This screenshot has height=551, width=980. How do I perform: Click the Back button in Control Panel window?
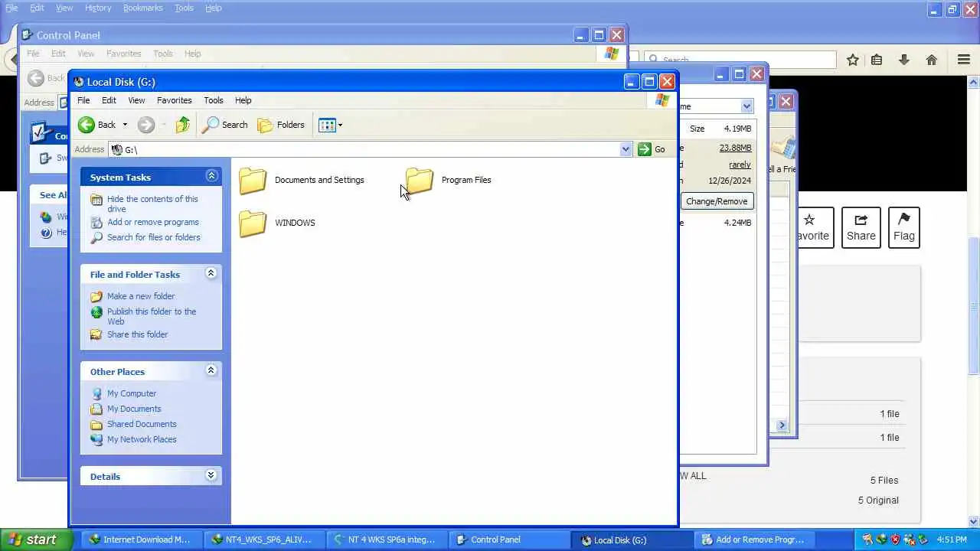point(47,78)
